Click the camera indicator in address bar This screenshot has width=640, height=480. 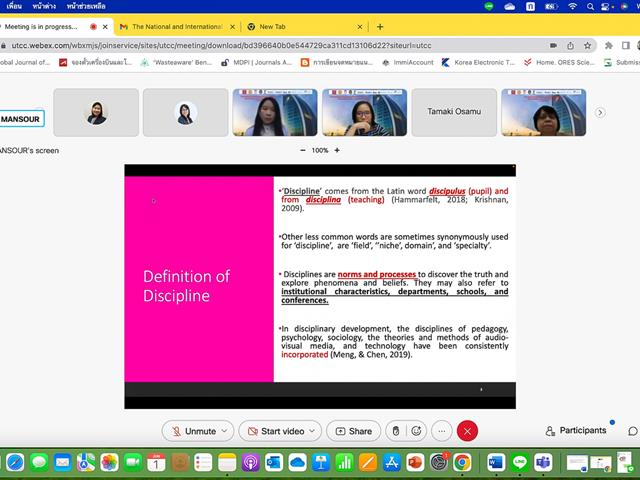(x=553, y=45)
